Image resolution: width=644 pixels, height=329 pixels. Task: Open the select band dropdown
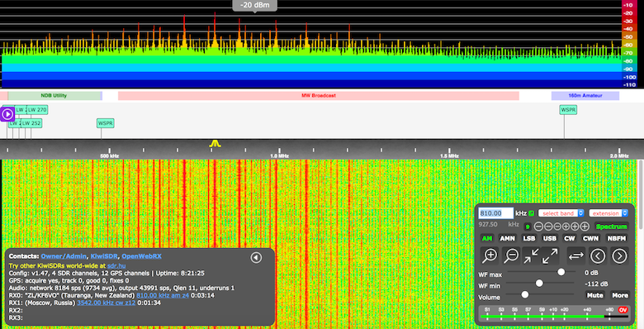point(561,213)
